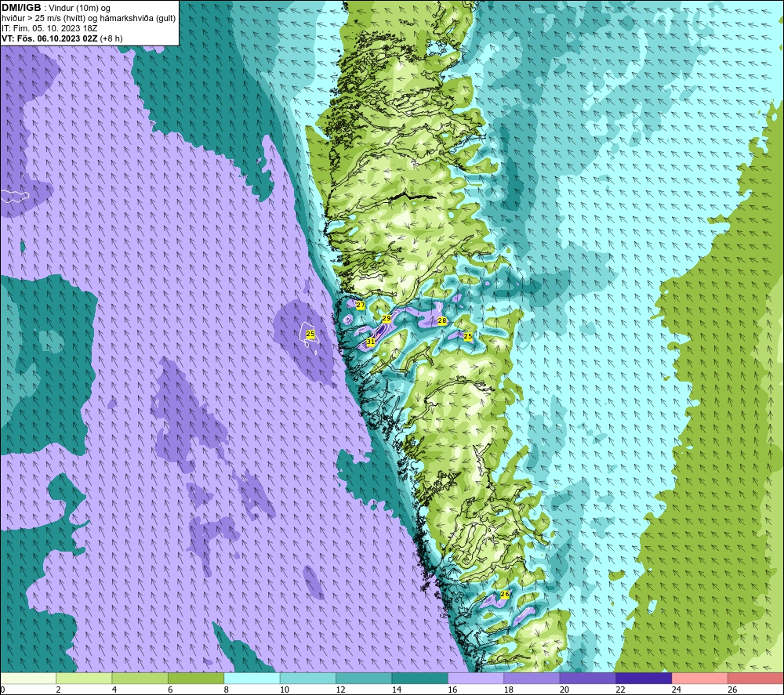Select the salmon swatch above 26 m/s

click(756, 678)
